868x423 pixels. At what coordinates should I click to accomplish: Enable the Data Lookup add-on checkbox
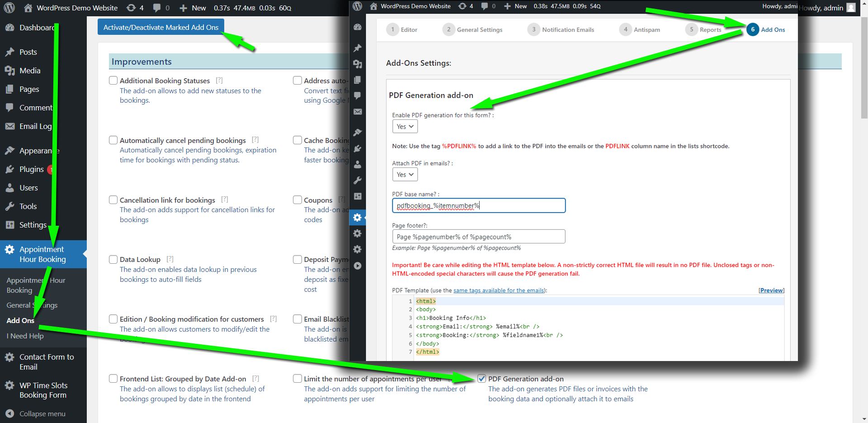pyautogui.click(x=113, y=259)
